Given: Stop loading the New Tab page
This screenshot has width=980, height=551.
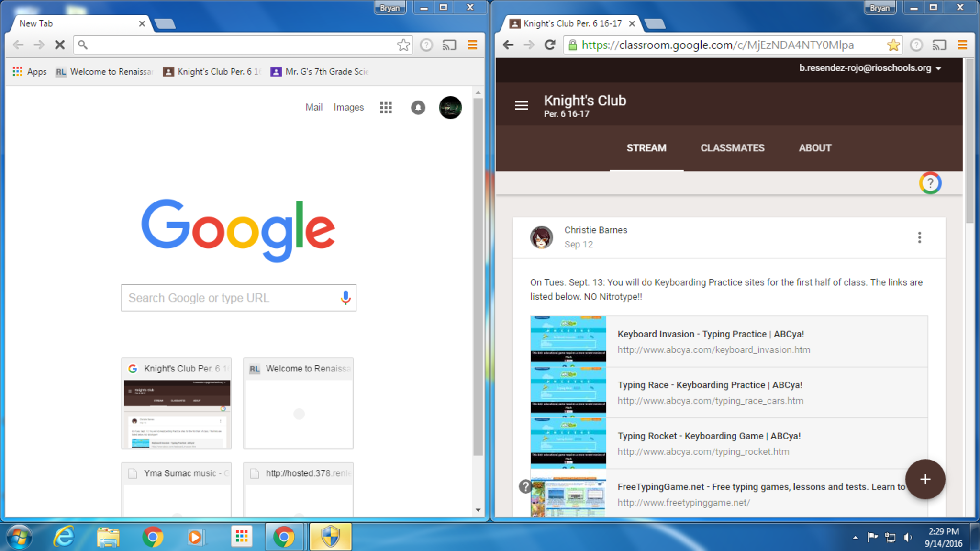Looking at the screenshot, I should coord(59,45).
